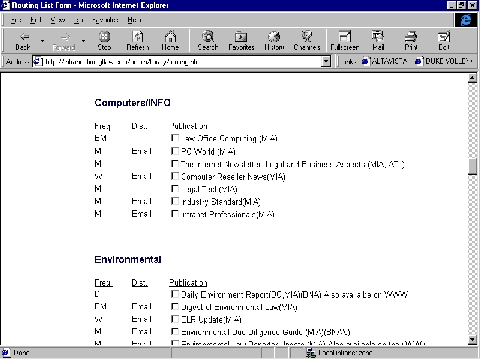The image size is (480, 360).
Task: Click the vertical scrollbar thumb
Action: (472, 167)
